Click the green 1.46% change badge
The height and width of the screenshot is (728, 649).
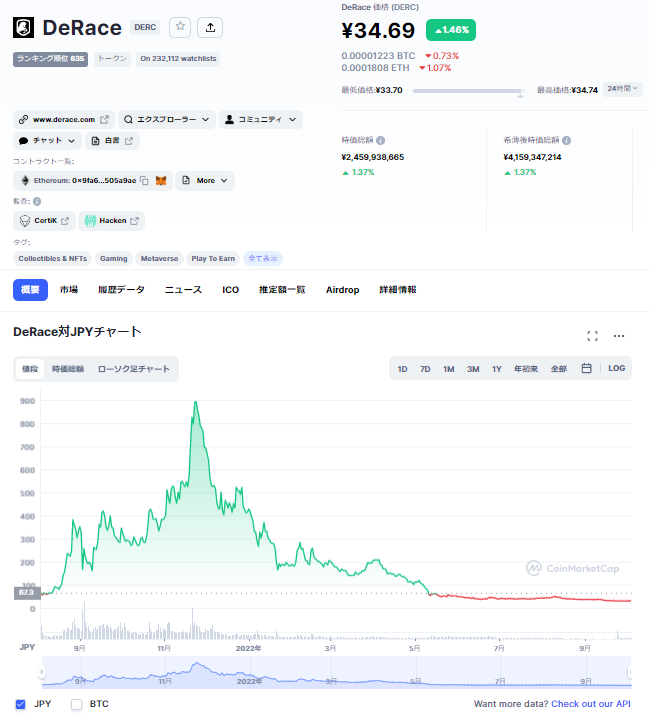click(451, 30)
